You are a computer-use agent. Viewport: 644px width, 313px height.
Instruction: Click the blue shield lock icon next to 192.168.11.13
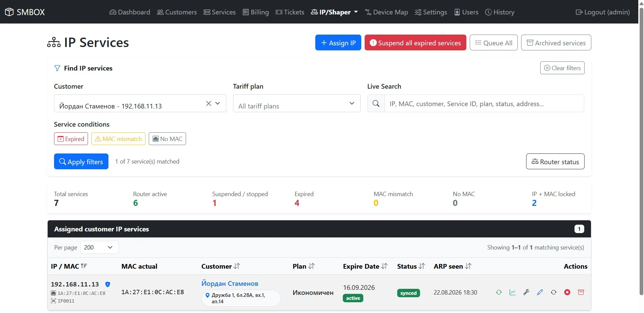click(107, 284)
